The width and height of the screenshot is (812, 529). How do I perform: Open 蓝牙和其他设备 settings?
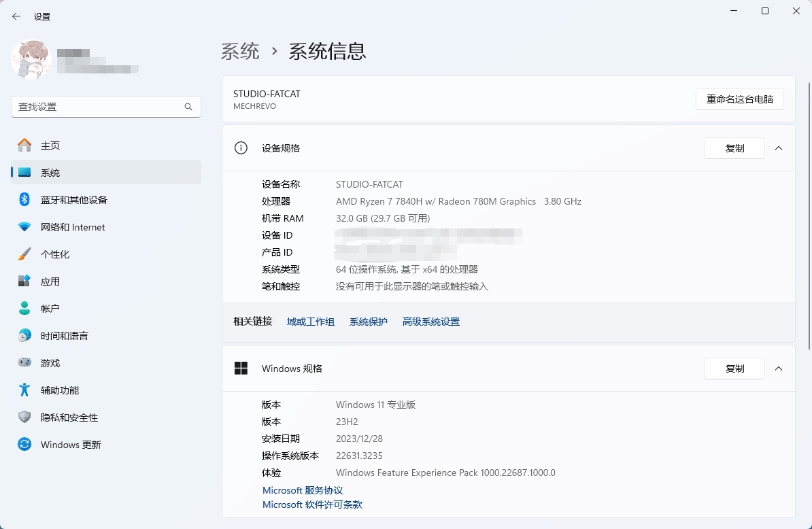point(105,200)
